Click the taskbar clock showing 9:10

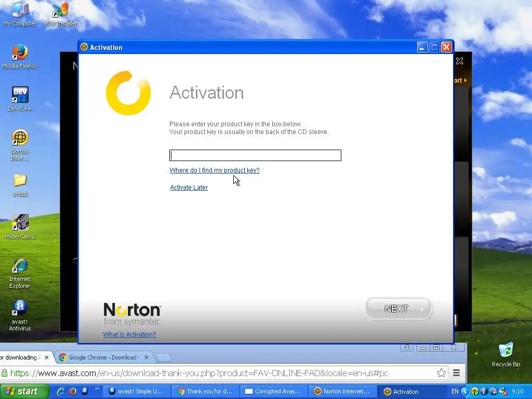pyautogui.click(x=518, y=391)
